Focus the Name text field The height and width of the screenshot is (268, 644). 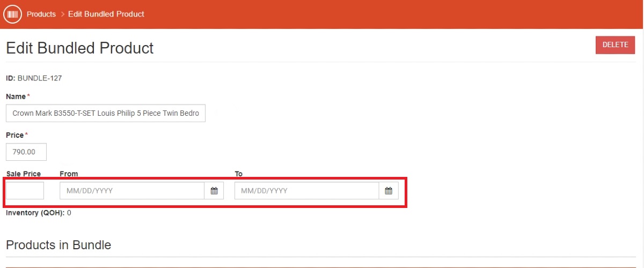tap(105, 114)
